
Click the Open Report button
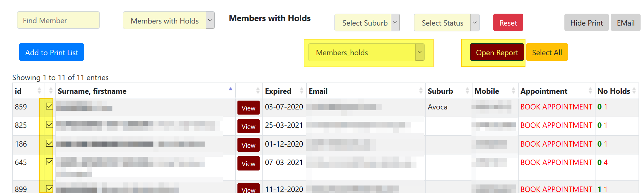[497, 53]
